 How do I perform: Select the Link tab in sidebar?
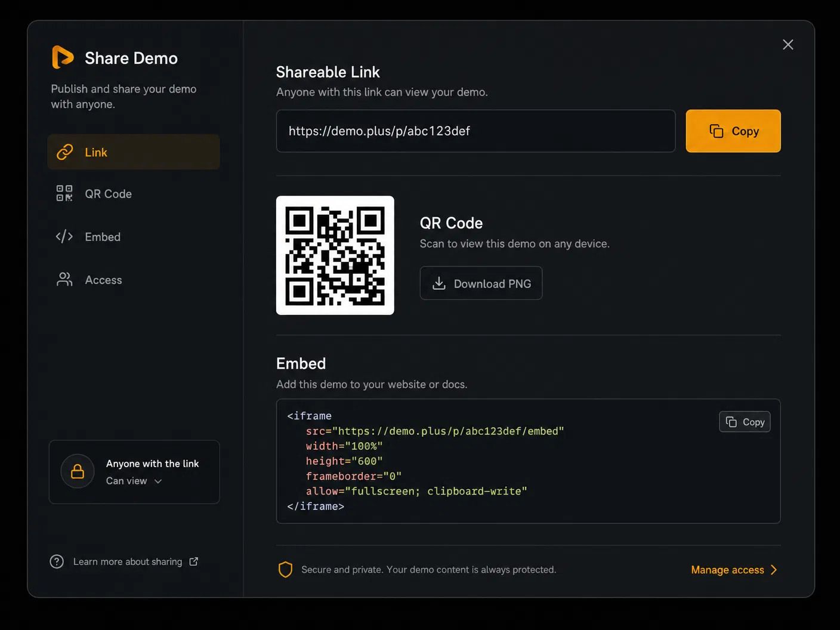point(134,152)
